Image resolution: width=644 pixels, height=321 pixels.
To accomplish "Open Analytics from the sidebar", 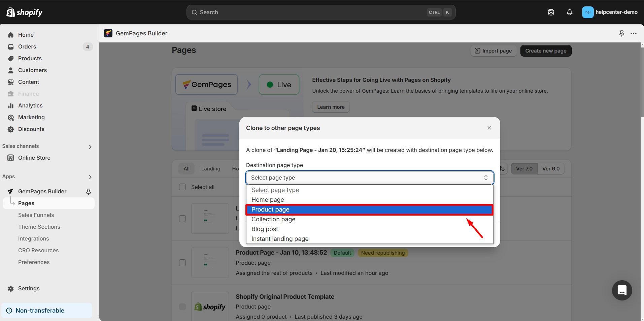I will (x=30, y=105).
